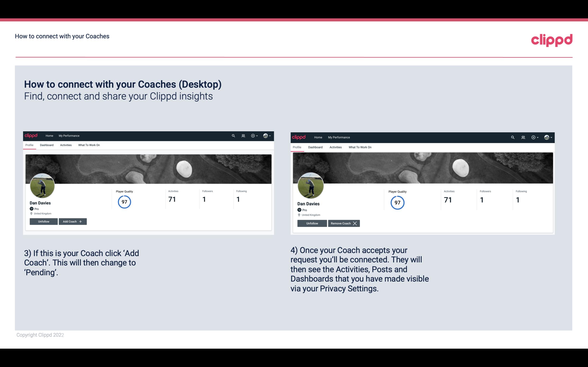Expand 'My Performance' dropdown right navbar

[x=339, y=137]
